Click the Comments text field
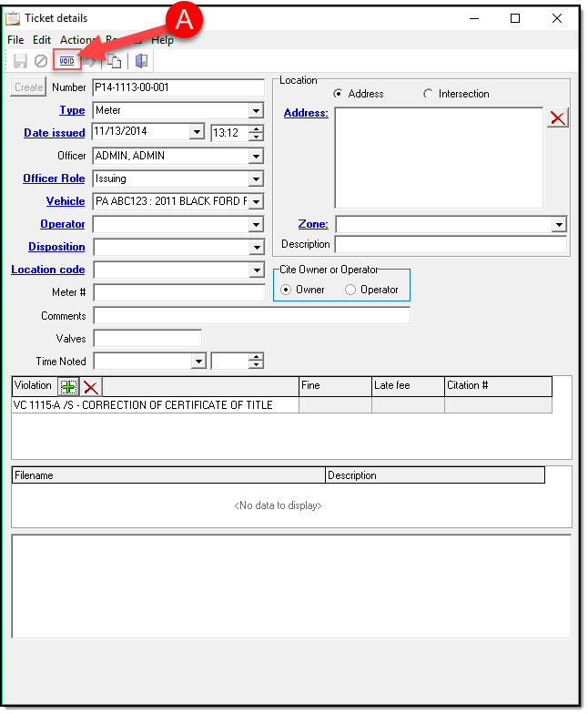588x714 pixels. point(251,316)
